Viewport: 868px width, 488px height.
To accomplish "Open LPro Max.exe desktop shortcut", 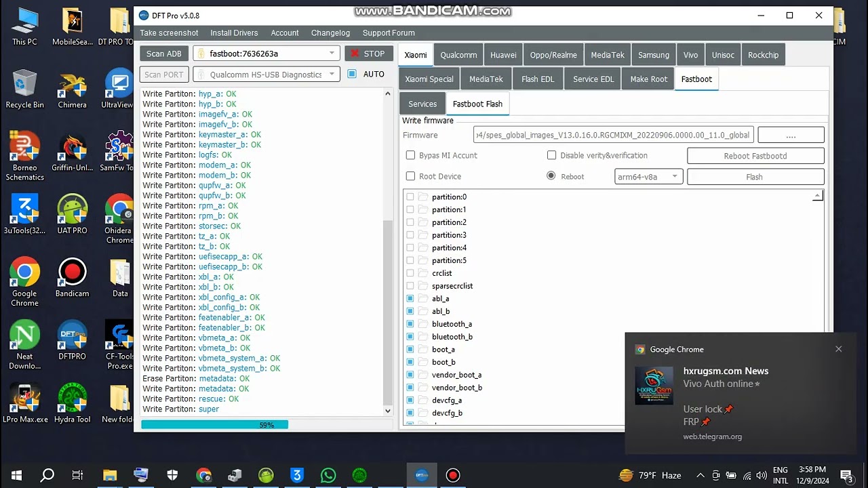I will pos(24,404).
